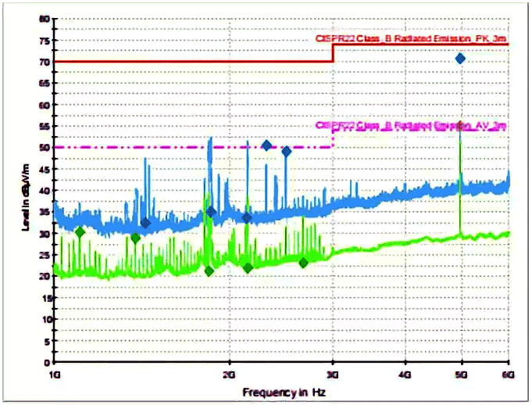Click the red limit line step at 30 Hz
Screen dimensions: 532x405
[x=334, y=52]
